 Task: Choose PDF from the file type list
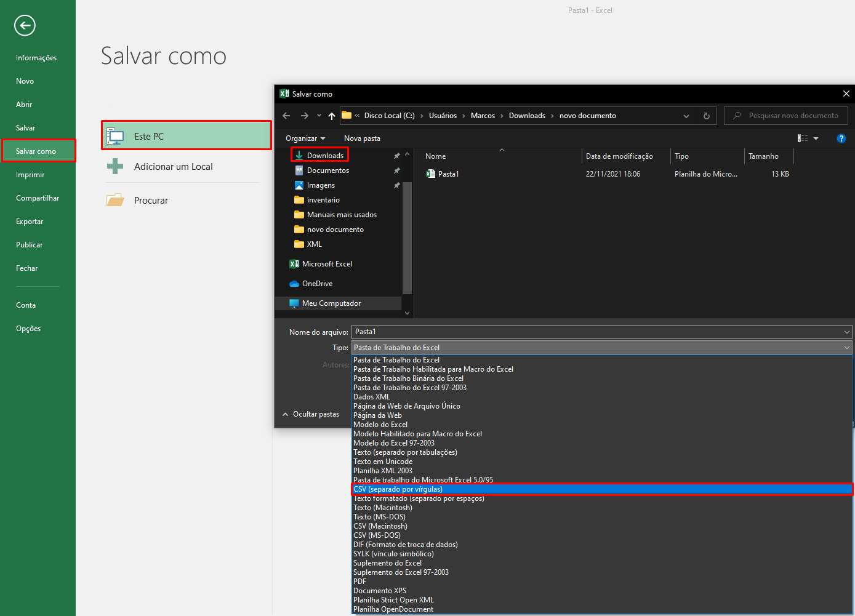coord(602,582)
